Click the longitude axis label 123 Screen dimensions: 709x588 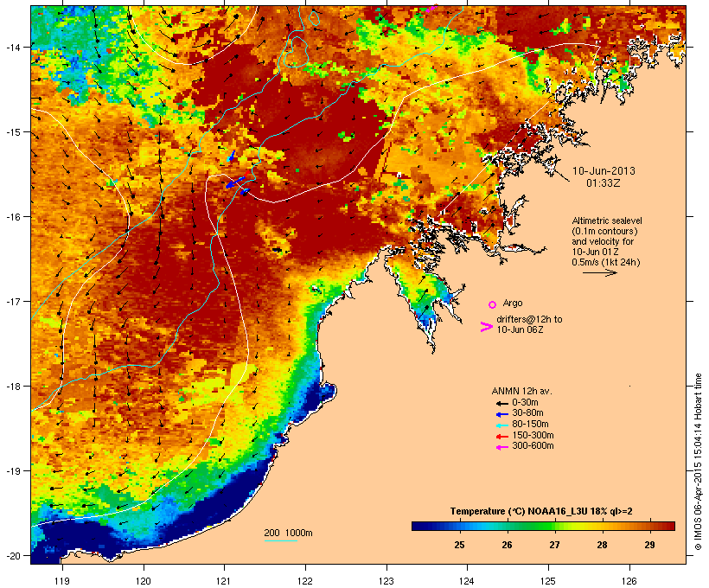(x=386, y=581)
